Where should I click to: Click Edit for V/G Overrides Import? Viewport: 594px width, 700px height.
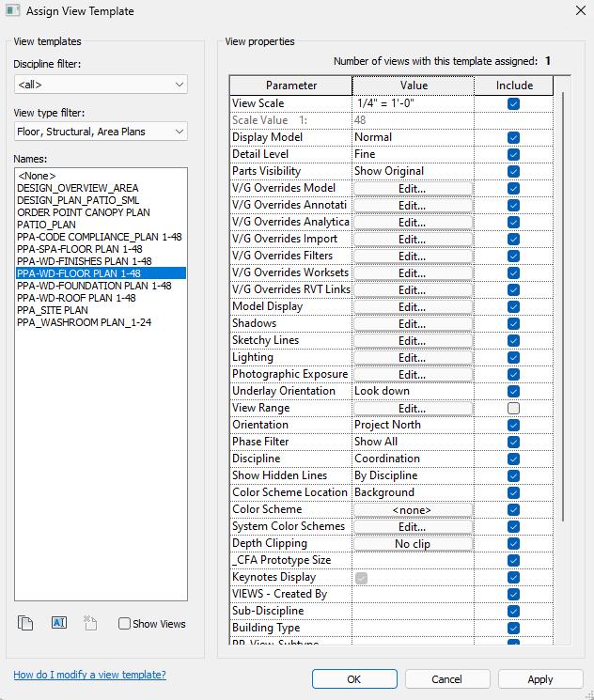(x=413, y=240)
